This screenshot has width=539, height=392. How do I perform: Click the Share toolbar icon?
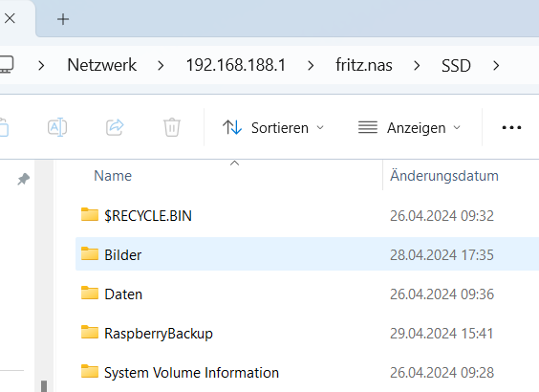click(x=115, y=127)
